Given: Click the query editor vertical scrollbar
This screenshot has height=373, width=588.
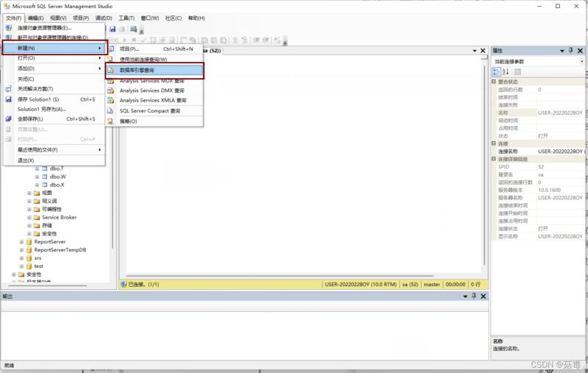Looking at the screenshot, I should click(484, 163).
